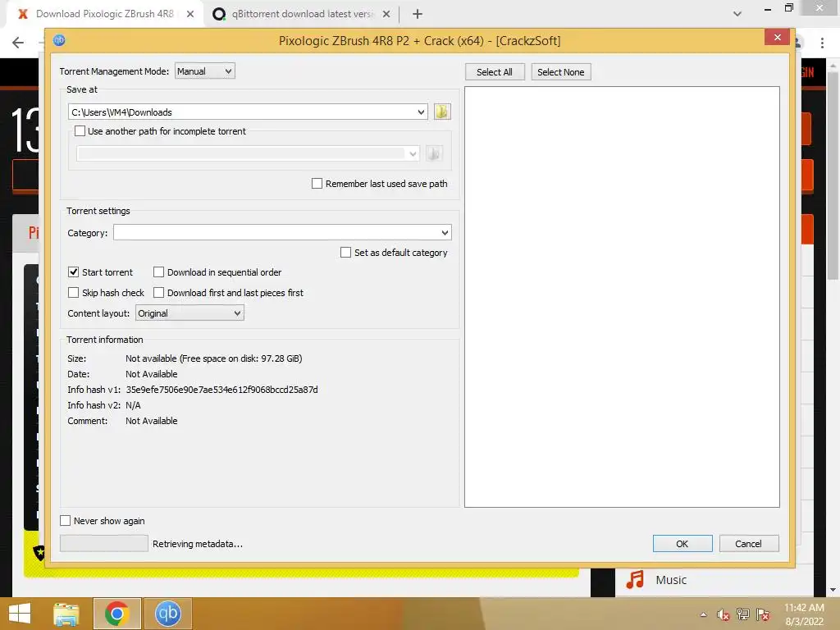Screen dimensions: 840x630
Task: Click the torrent file list area
Action: [622, 297]
